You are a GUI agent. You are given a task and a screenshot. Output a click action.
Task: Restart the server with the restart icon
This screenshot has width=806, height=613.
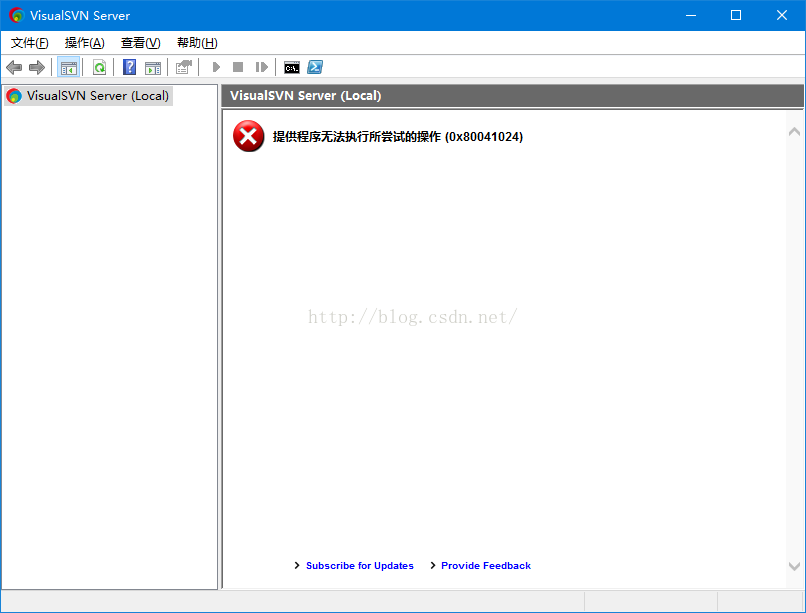click(262, 67)
